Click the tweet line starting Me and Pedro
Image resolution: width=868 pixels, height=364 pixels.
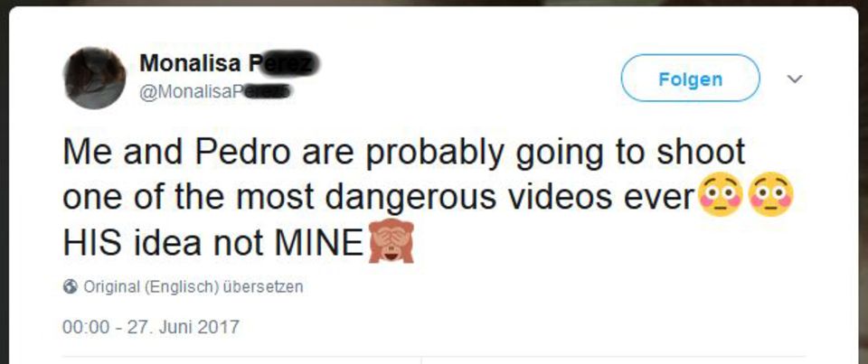point(404,154)
